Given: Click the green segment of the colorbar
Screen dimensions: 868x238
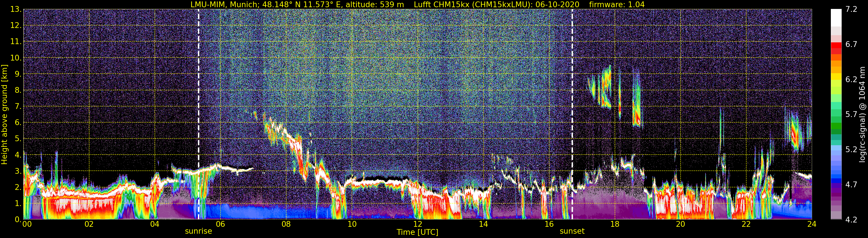Looking at the screenshot, I should pyautogui.click(x=836, y=126).
